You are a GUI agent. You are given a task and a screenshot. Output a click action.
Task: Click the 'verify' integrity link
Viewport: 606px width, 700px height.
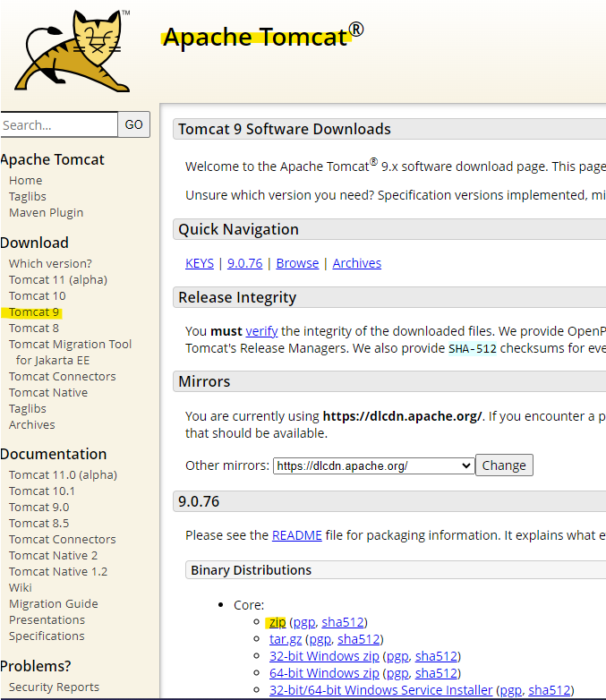click(261, 331)
